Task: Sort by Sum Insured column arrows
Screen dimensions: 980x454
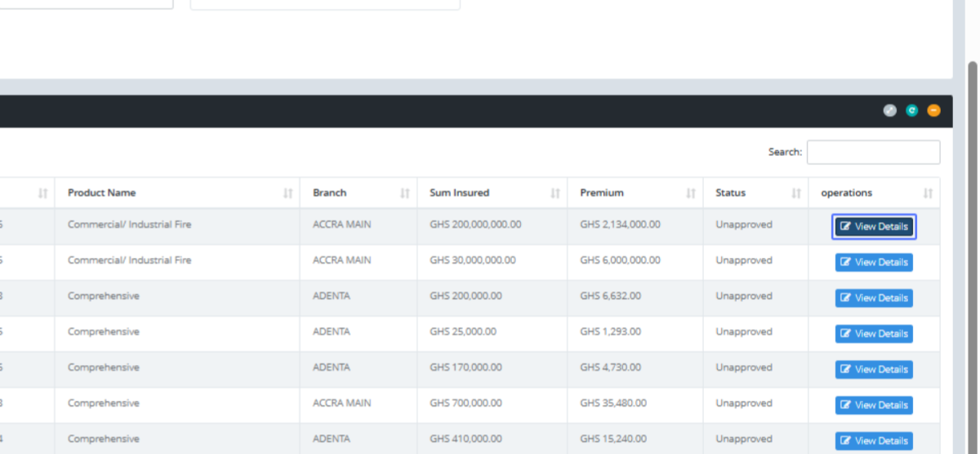Action: pyautogui.click(x=555, y=194)
